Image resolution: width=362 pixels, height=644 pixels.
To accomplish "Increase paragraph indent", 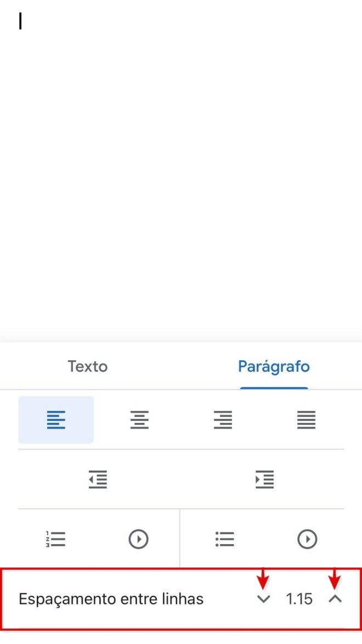I will click(264, 479).
